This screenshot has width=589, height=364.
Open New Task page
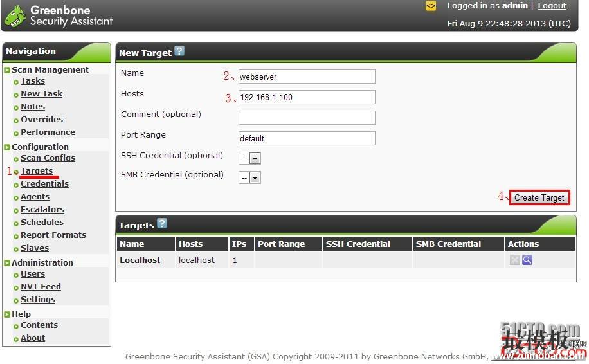tap(41, 93)
